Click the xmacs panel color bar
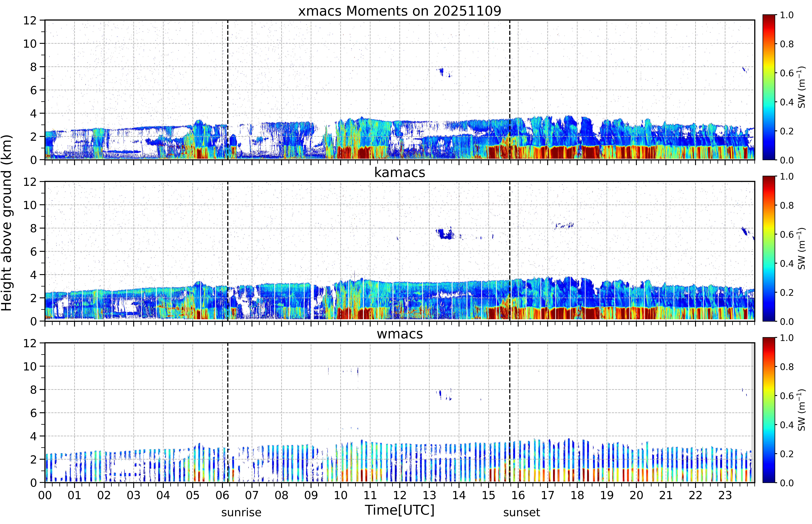Viewport: 812px width, 524px height. point(769,87)
